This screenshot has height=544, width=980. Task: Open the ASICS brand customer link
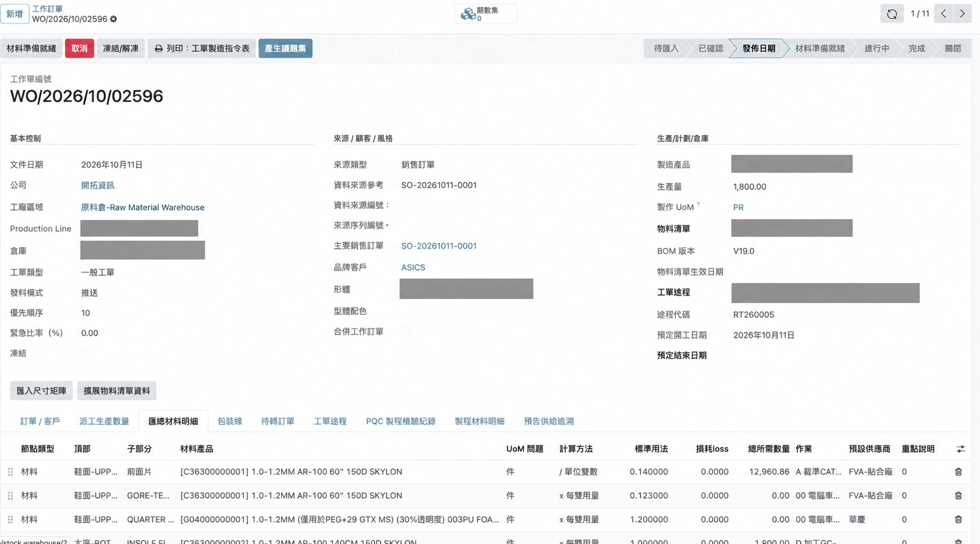(x=413, y=268)
